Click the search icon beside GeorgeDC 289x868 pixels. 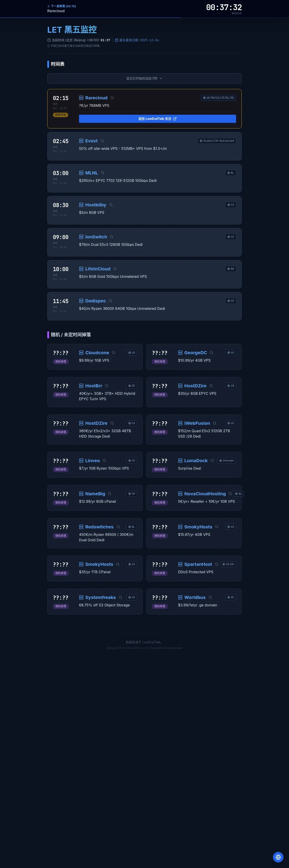[x=212, y=352]
